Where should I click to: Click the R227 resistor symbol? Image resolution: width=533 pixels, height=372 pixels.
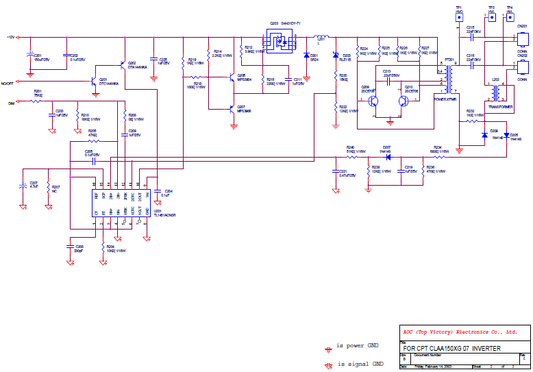coord(419,51)
